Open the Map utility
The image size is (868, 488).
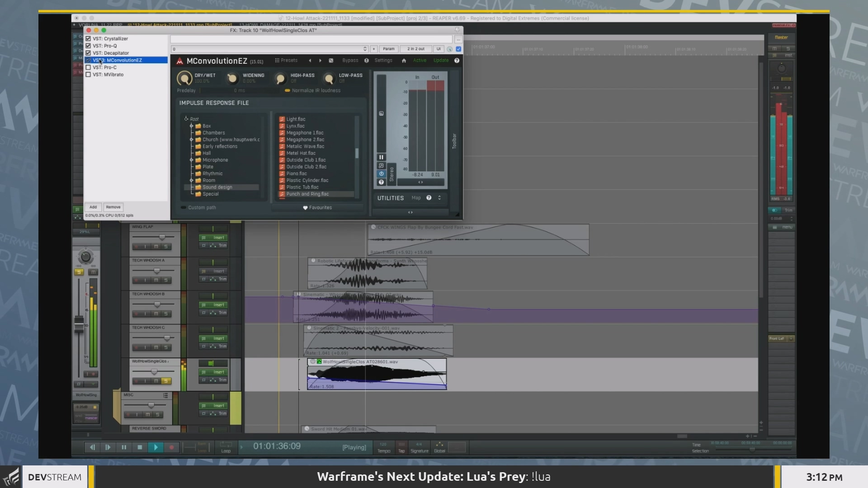pos(416,198)
